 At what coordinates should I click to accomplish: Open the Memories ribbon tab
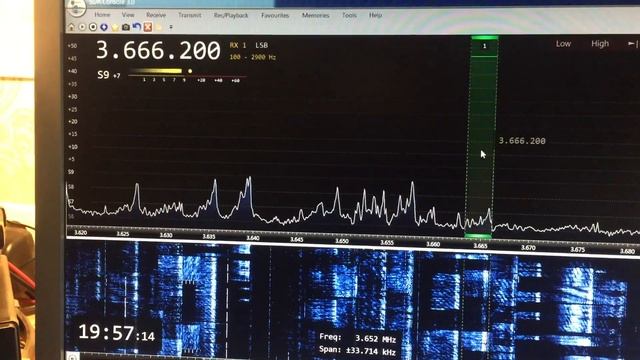point(316,16)
